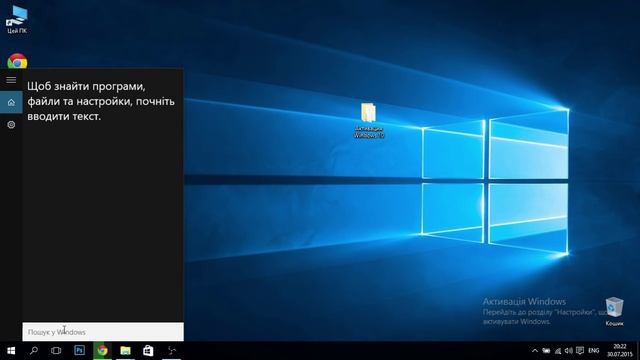This screenshot has height=360, width=640.
Task: Click the battery tray icon
Action: [546, 351]
